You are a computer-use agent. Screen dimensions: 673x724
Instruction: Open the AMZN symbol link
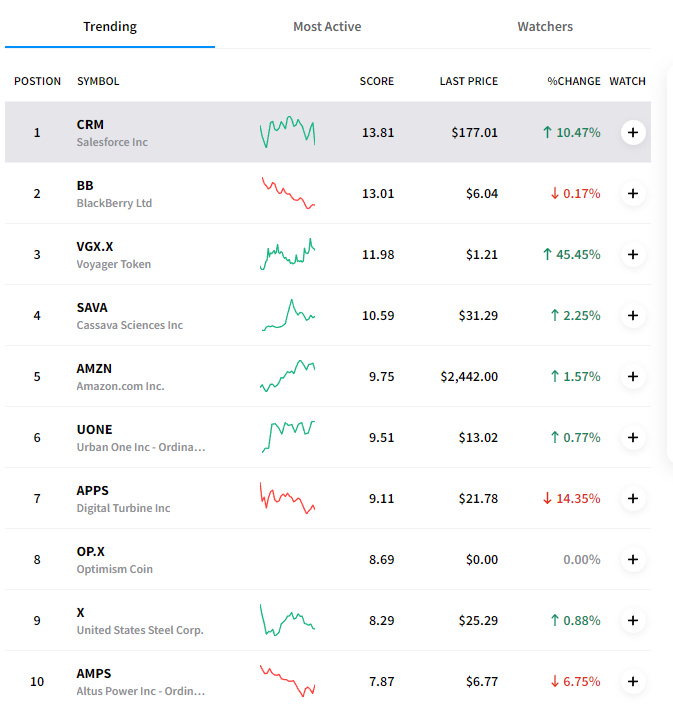point(94,368)
